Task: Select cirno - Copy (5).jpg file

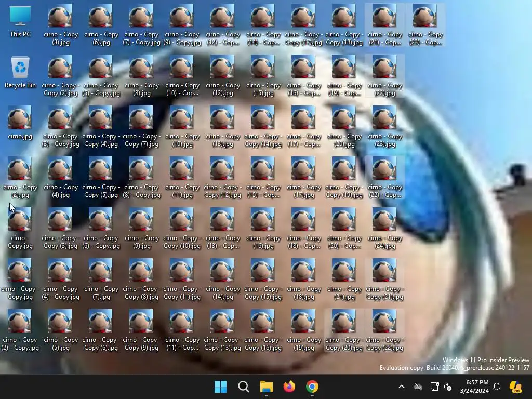Action: pyautogui.click(x=60, y=330)
